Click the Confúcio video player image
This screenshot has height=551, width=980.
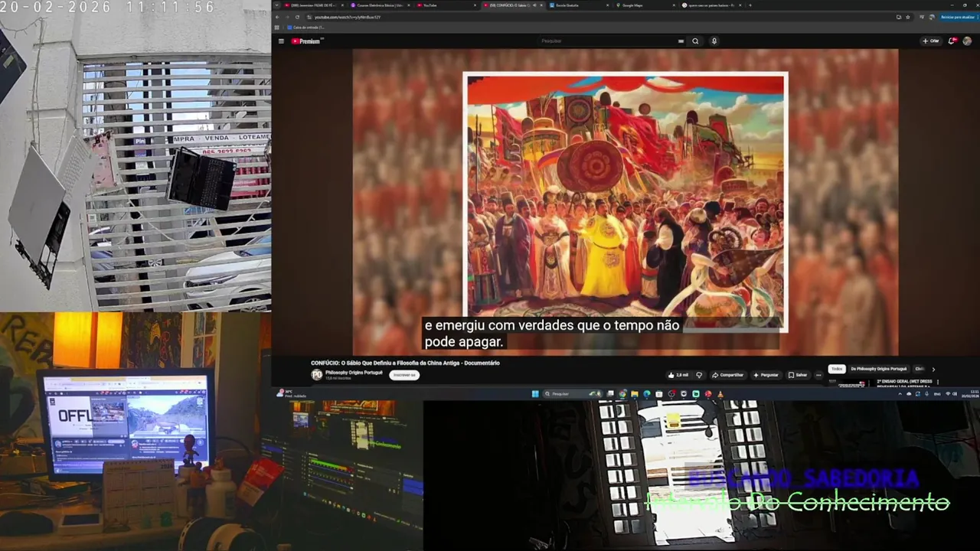pyautogui.click(x=625, y=202)
